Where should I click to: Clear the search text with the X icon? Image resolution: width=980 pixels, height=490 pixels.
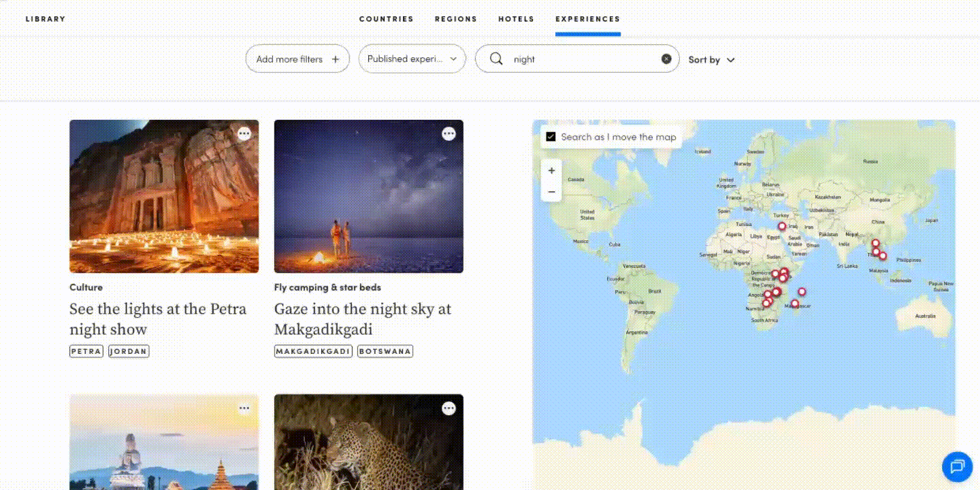tap(666, 59)
